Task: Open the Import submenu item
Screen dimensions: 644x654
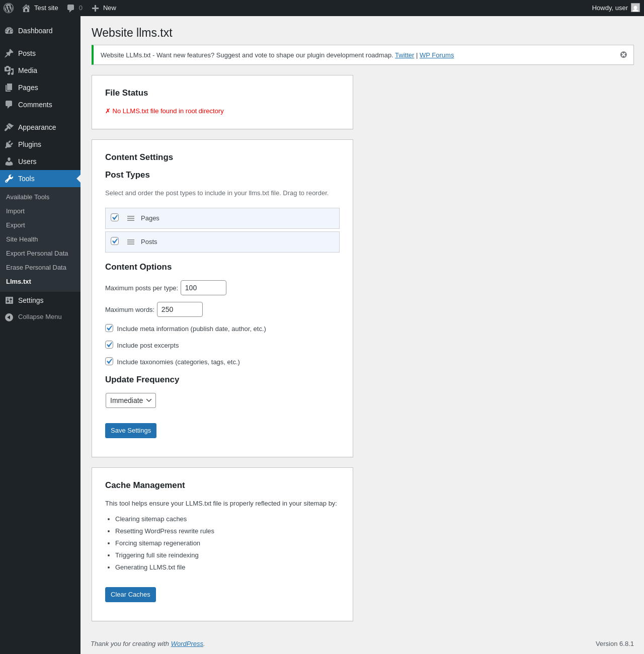Action: coord(15,211)
